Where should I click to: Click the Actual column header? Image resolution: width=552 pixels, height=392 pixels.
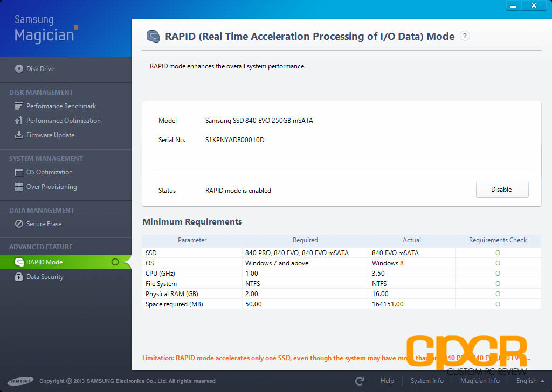point(411,240)
